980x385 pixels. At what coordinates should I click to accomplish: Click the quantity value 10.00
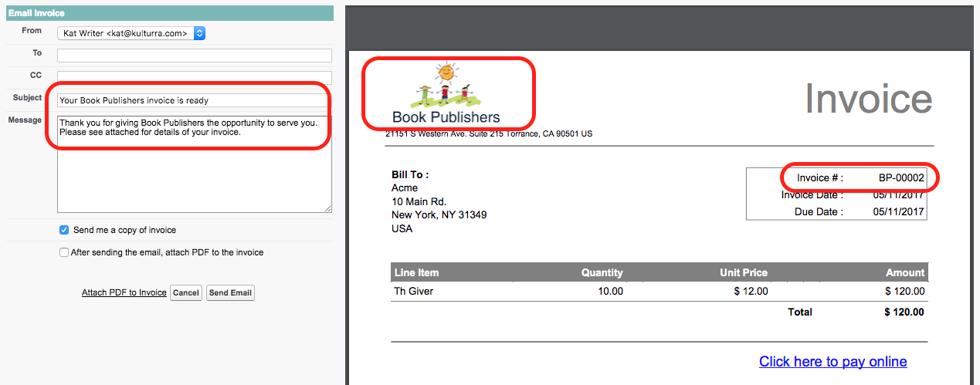610,291
